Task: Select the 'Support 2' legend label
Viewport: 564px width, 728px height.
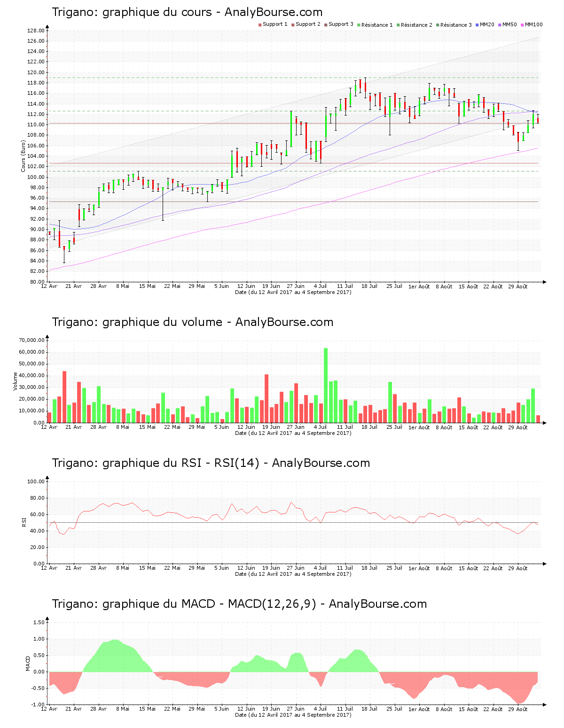Action: pos(308,24)
